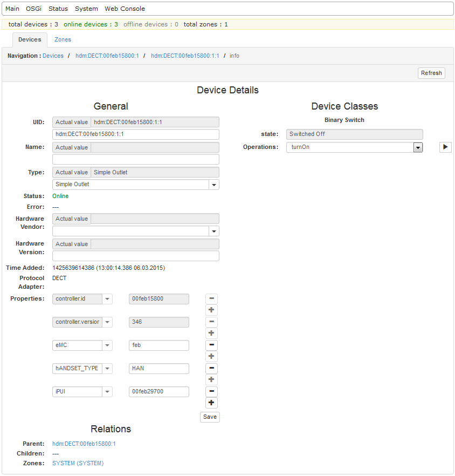Open the SYSTEM (SYSTEM) zone link
The width and height of the screenshot is (455, 476).
point(78,463)
